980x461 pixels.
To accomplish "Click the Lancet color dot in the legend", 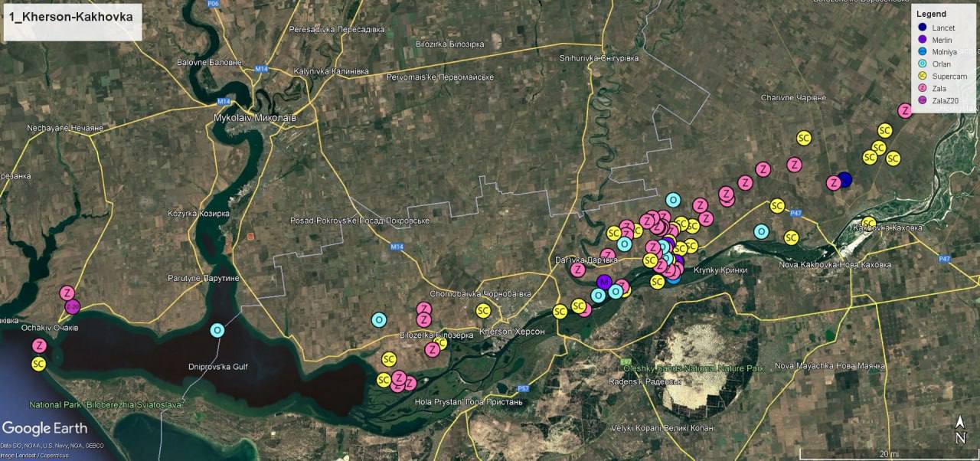I will [x=923, y=28].
